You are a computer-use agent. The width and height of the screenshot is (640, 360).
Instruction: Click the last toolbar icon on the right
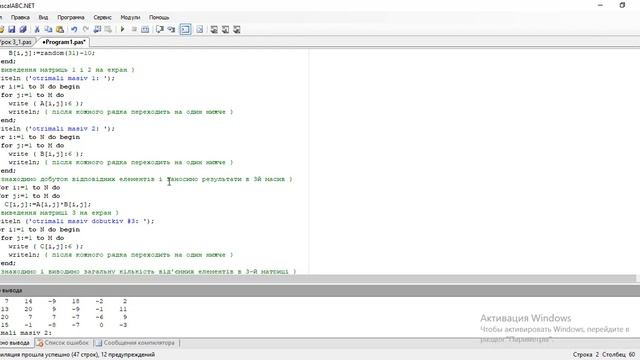[x=236, y=29]
